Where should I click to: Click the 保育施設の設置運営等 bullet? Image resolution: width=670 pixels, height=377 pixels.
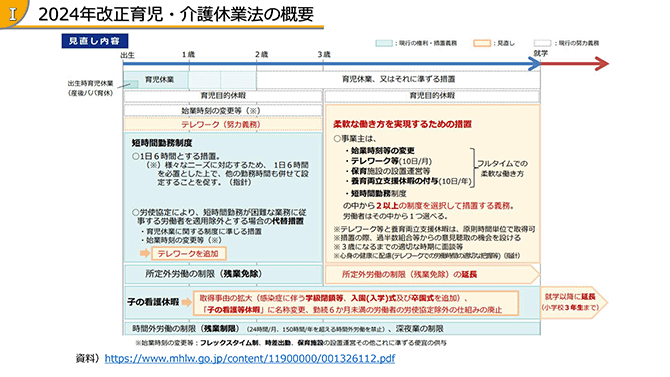[x=387, y=171]
